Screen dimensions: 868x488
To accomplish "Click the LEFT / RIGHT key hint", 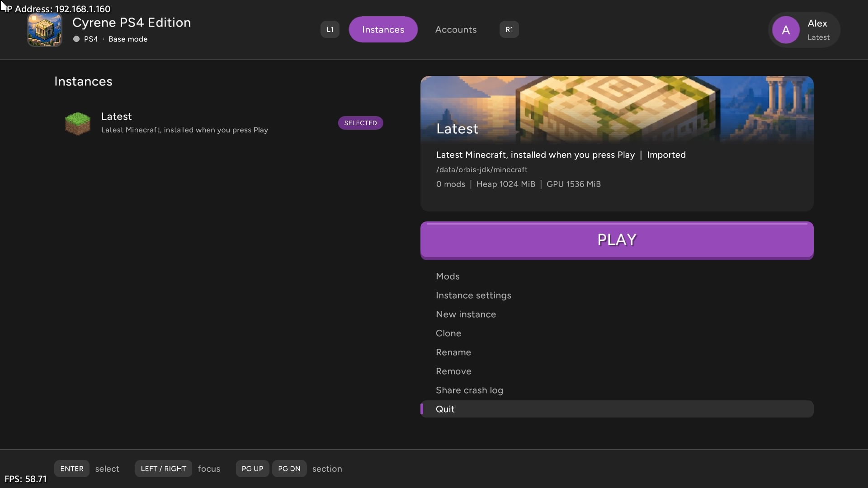I will pyautogui.click(x=163, y=469).
